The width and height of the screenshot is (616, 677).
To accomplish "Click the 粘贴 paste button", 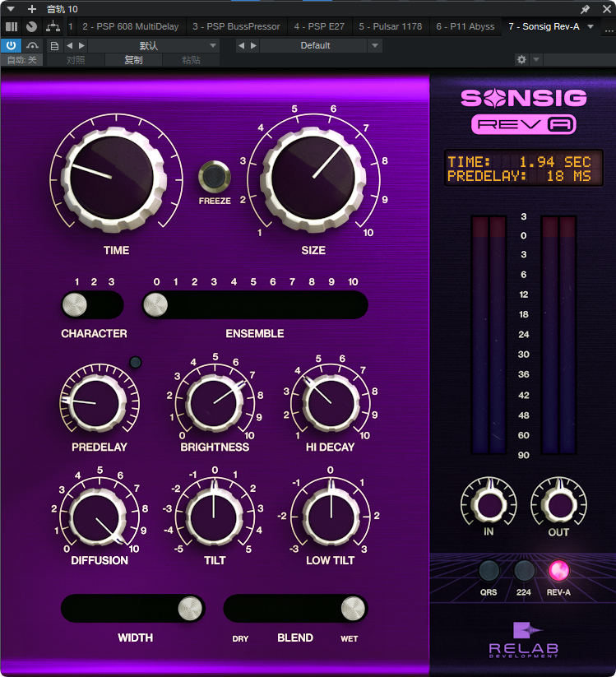I will [192, 60].
